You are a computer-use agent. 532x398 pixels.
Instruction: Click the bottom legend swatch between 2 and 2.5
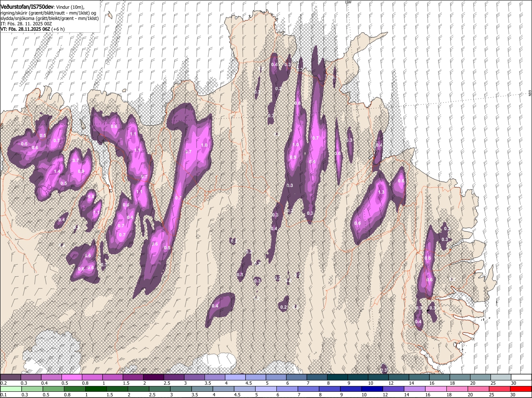(139, 389)
